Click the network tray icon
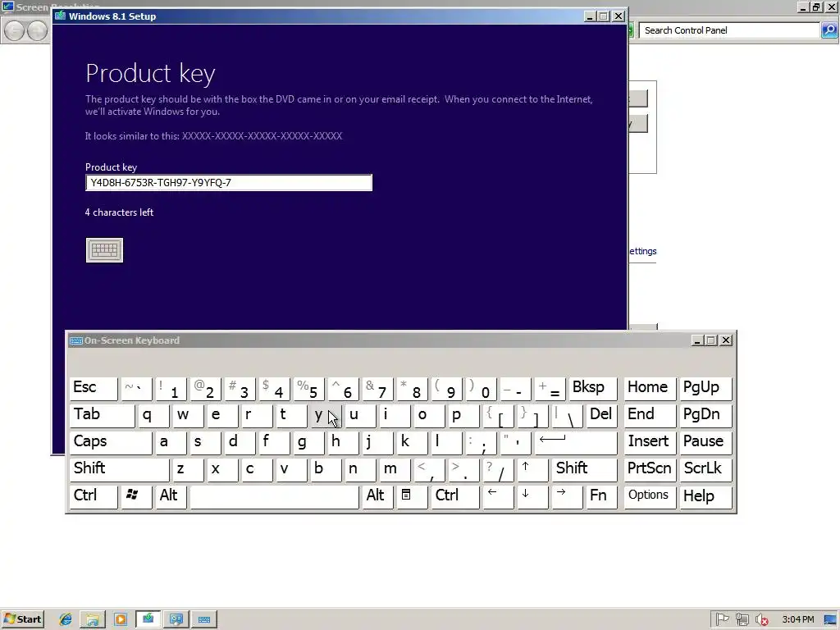 tap(742, 620)
